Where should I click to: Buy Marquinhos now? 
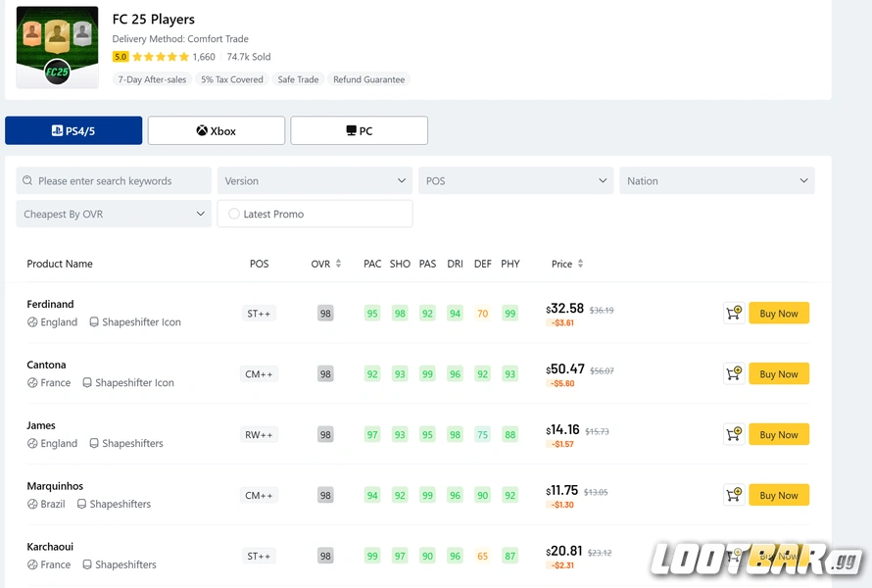[x=779, y=495]
